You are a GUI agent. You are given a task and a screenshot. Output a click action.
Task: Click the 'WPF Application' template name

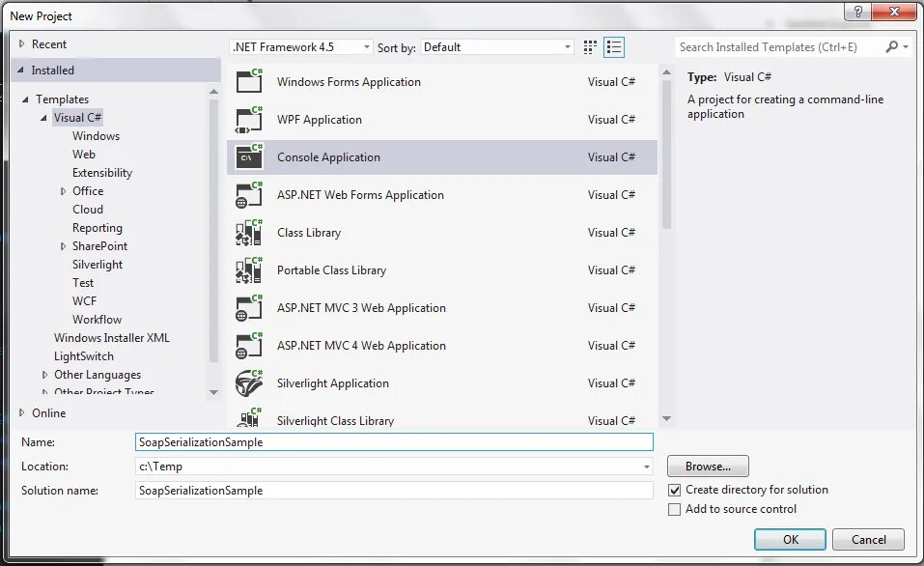point(320,120)
